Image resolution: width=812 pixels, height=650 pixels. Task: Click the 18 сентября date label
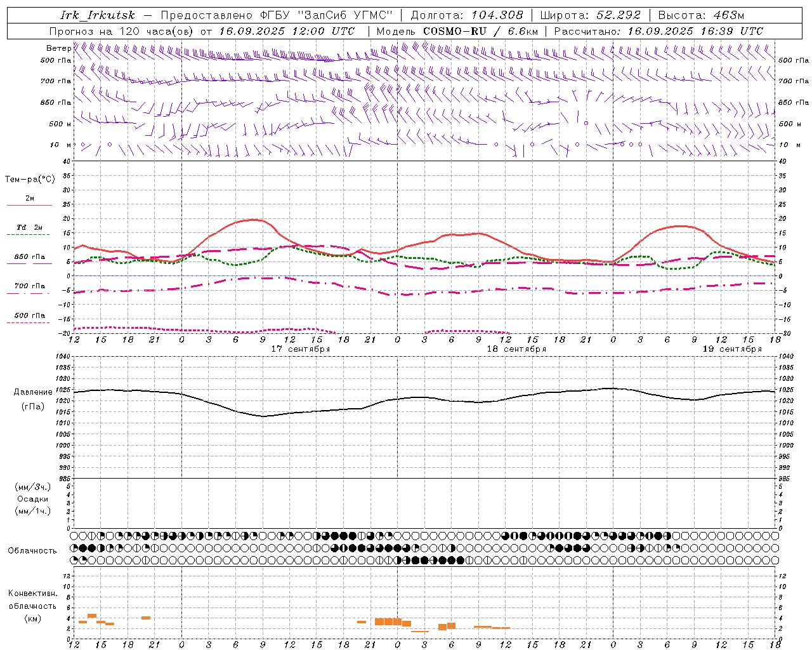click(x=516, y=349)
